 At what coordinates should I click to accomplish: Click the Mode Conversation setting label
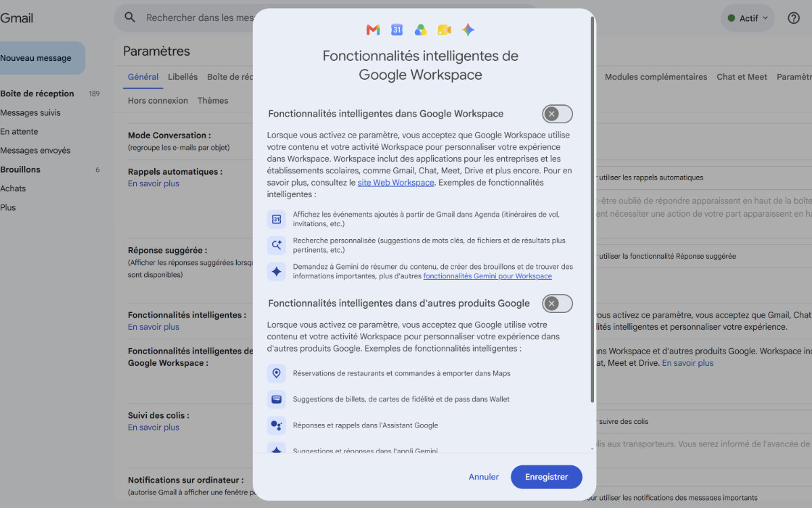coord(169,135)
